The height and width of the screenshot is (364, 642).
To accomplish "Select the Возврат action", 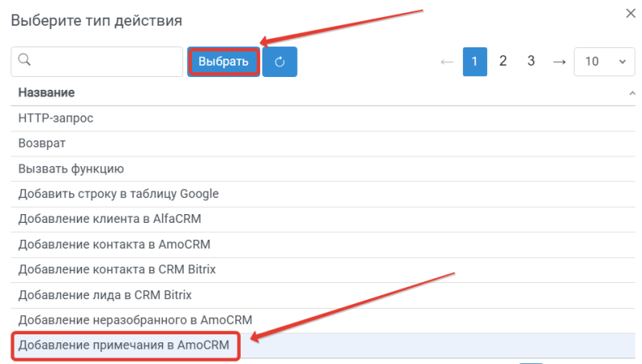I will click(323, 144).
